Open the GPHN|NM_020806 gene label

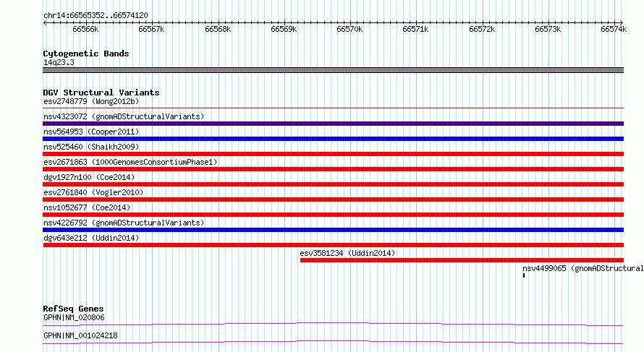click(x=74, y=317)
